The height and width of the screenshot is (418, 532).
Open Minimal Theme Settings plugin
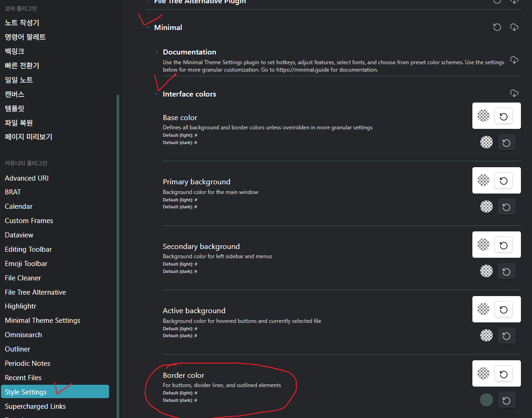click(43, 321)
